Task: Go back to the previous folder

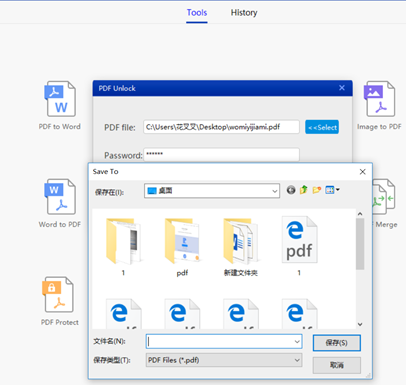Action: (x=291, y=190)
